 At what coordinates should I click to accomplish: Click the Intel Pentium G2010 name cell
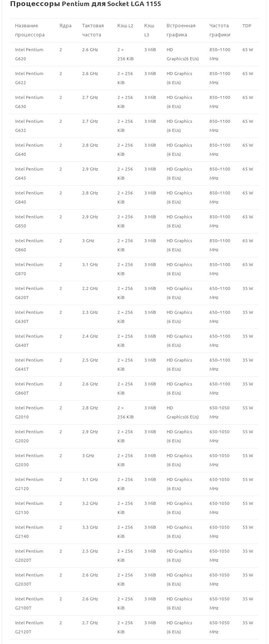[29, 412]
